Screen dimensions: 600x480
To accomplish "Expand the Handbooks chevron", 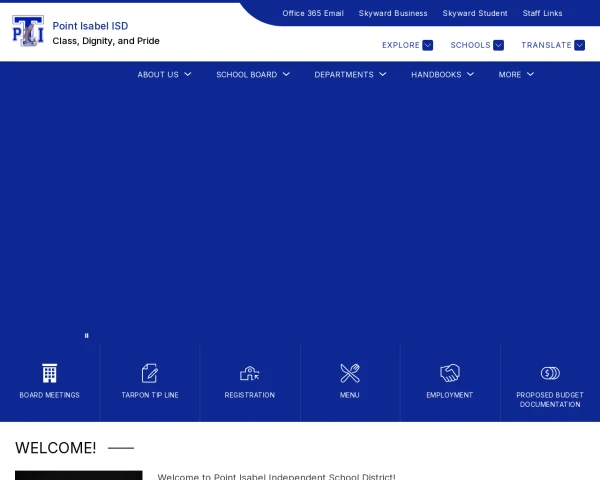I will [x=471, y=74].
